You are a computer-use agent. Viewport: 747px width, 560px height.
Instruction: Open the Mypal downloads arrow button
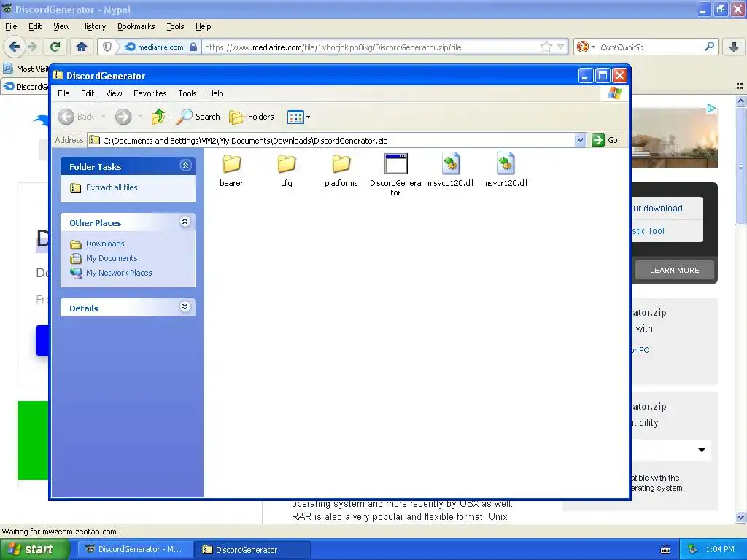(x=734, y=47)
